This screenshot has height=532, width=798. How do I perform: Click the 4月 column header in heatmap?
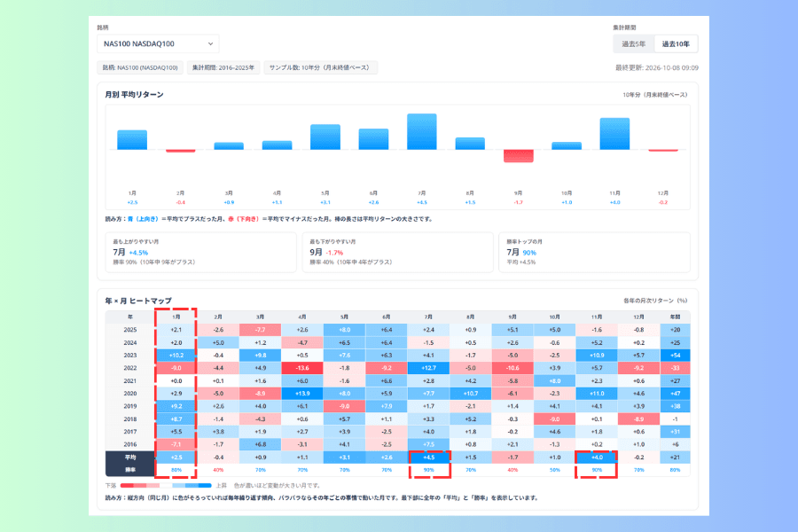tap(302, 317)
